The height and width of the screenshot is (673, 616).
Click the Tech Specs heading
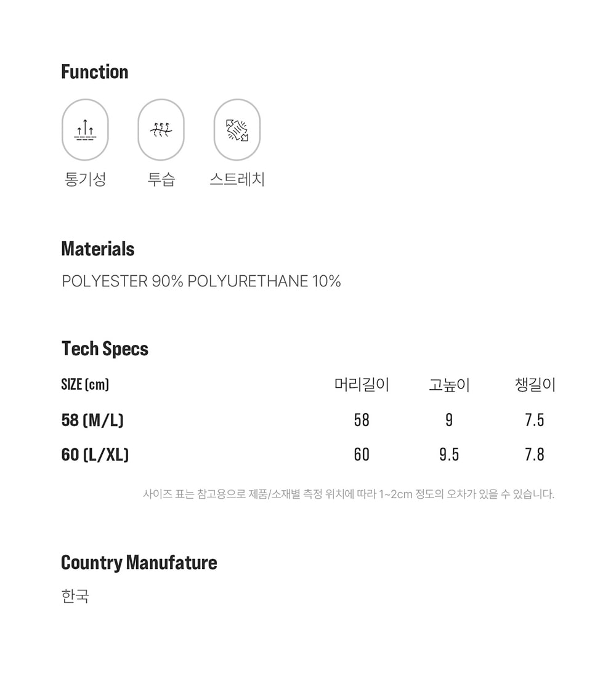pos(105,349)
